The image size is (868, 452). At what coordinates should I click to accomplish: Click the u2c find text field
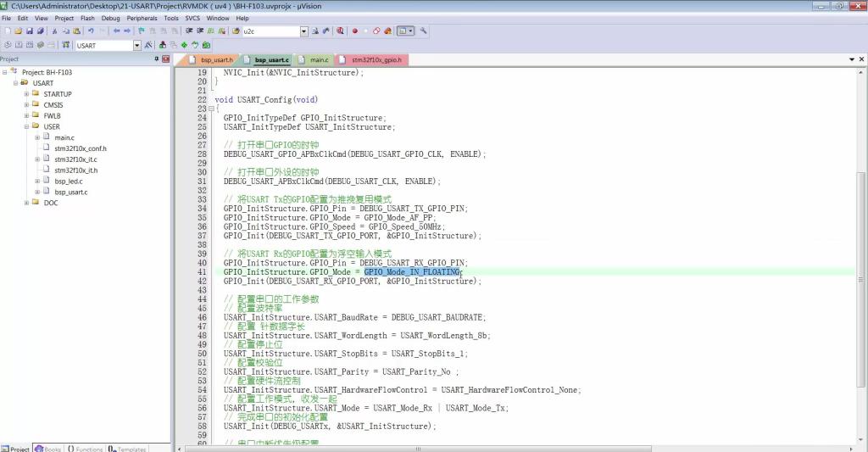coord(270,31)
